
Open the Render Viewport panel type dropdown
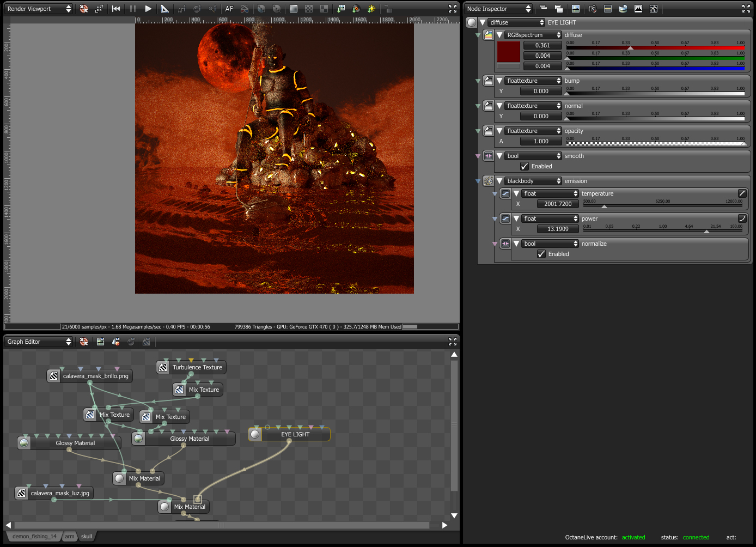tap(39, 9)
